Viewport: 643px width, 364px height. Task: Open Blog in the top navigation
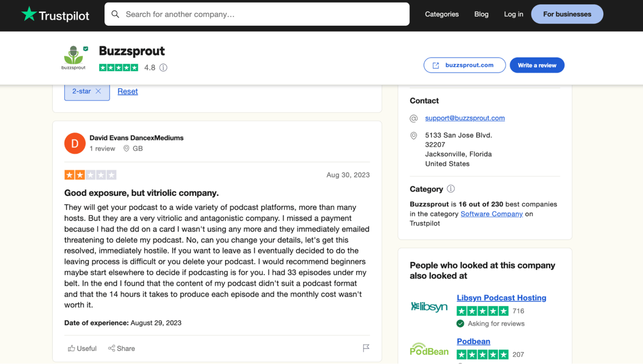point(481,14)
